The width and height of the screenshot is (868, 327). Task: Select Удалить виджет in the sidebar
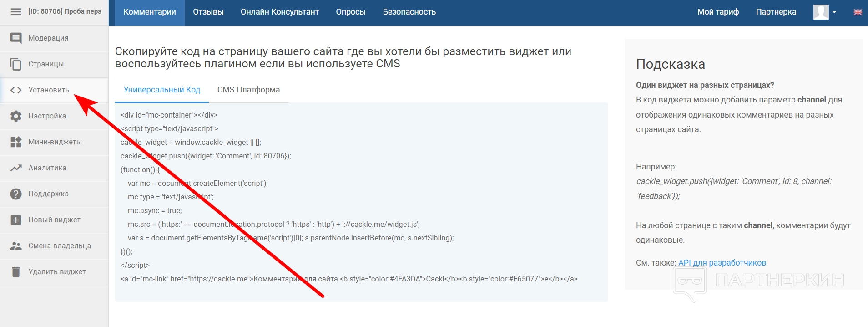(54, 272)
